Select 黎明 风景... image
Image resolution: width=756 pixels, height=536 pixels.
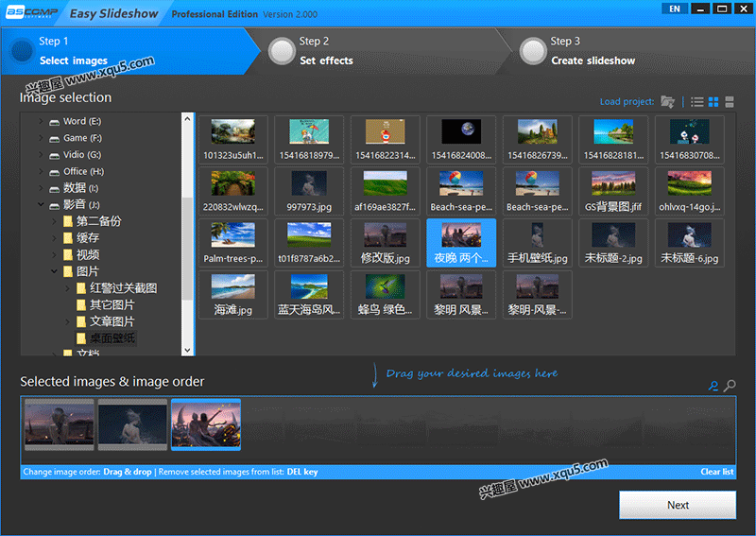(x=461, y=294)
